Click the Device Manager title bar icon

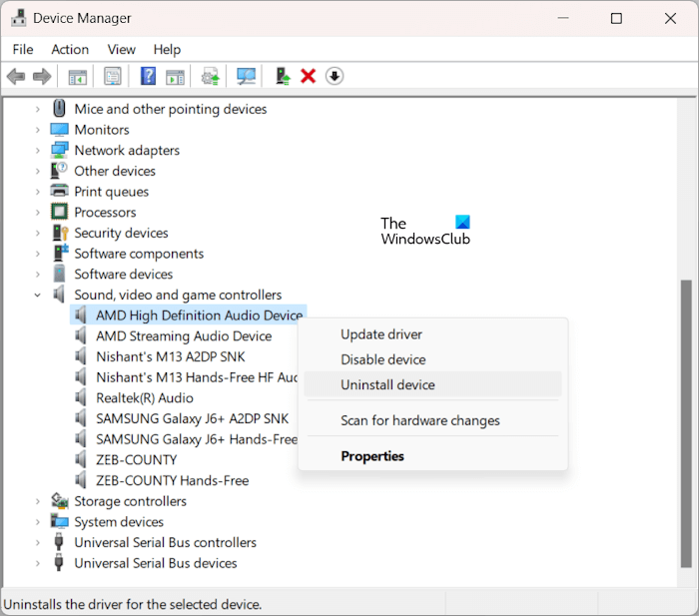(x=19, y=18)
